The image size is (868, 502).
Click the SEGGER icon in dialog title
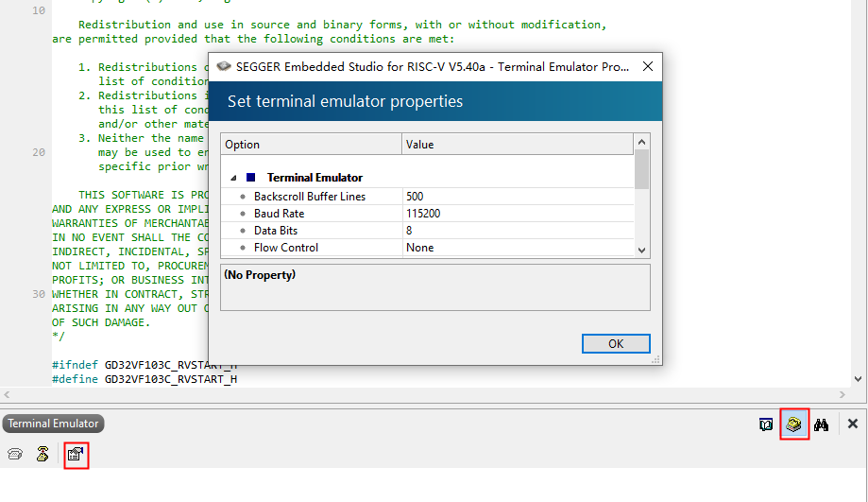[223, 66]
